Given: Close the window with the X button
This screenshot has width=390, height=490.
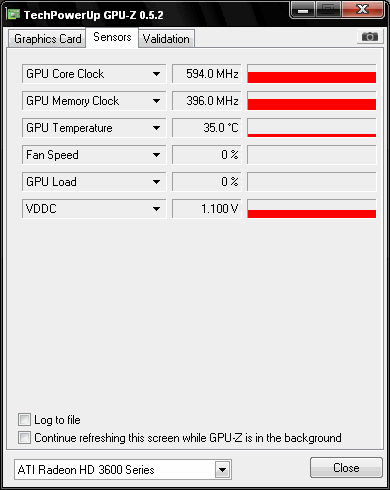Looking at the screenshot, I should tap(362, 10).
